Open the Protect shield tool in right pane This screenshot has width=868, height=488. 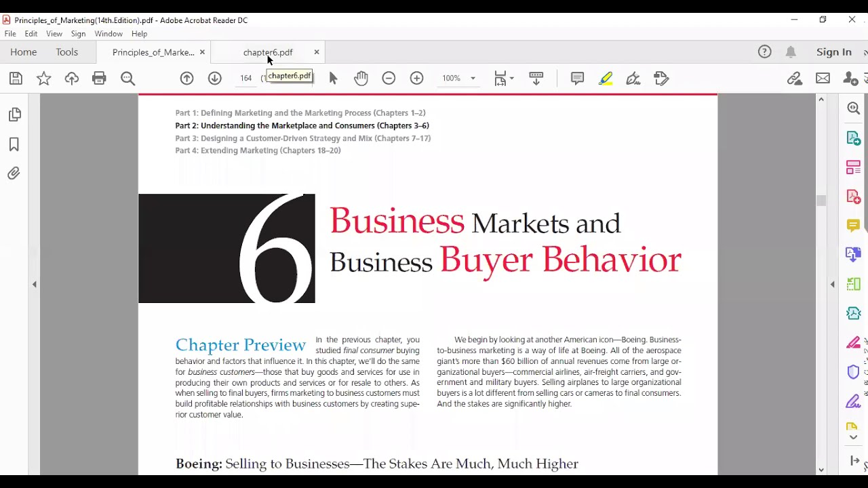coord(854,372)
